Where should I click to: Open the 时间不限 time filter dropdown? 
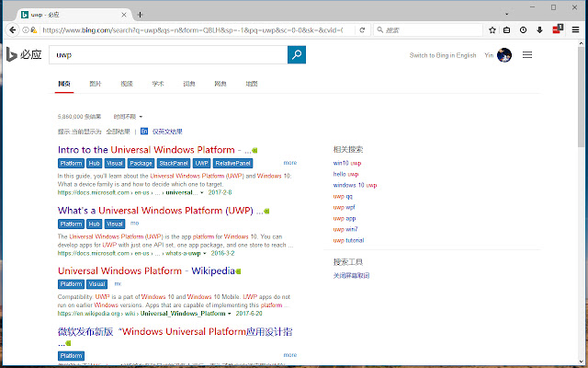click(x=128, y=117)
